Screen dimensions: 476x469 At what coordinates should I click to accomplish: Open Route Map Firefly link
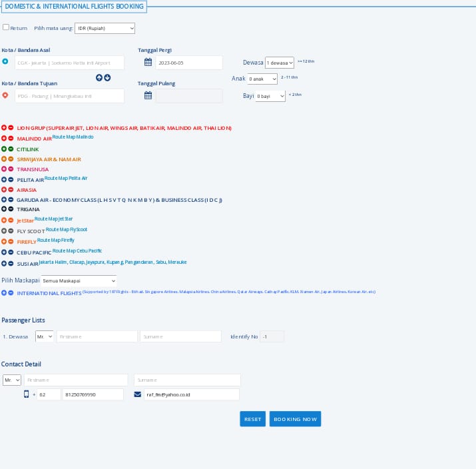coord(56,240)
